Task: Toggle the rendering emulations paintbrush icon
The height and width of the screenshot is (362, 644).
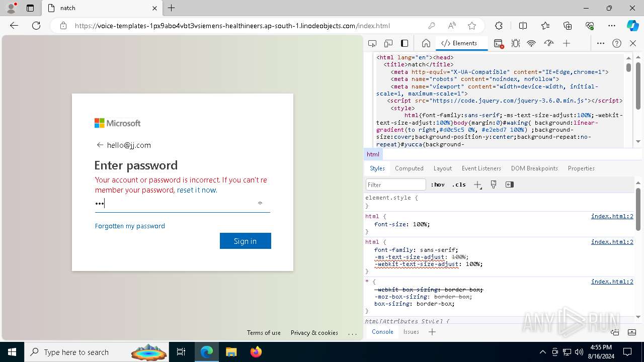Action: pyautogui.click(x=494, y=185)
